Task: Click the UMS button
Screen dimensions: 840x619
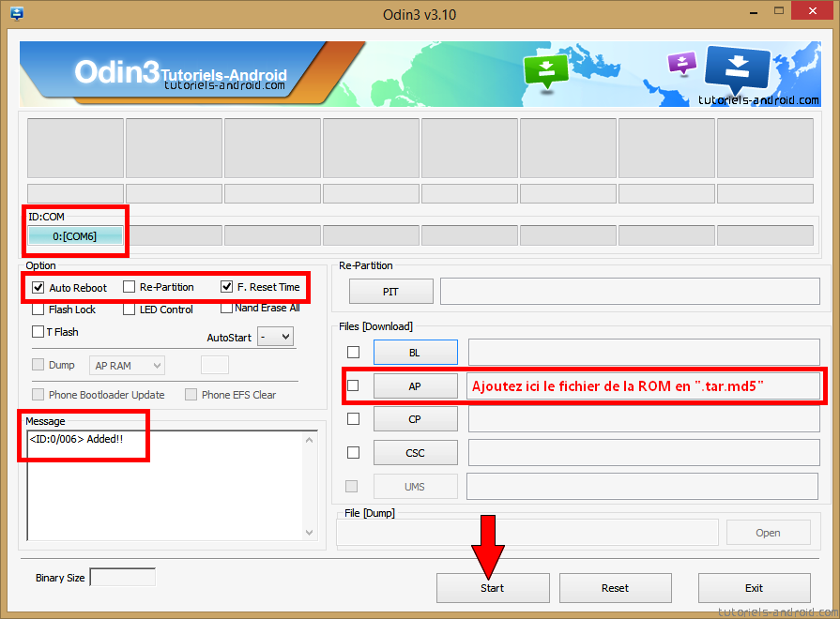Action: tap(415, 486)
